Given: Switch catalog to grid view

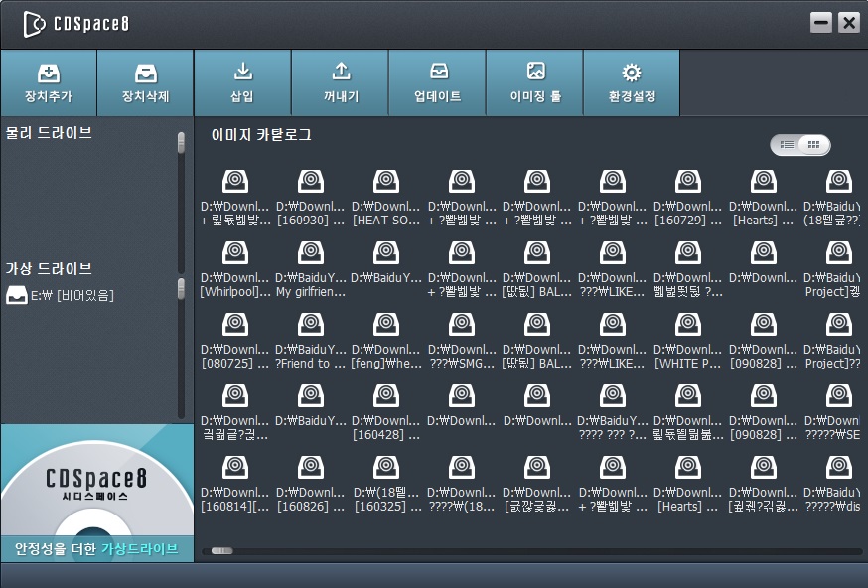Looking at the screenshot, I should pos(813,145).
